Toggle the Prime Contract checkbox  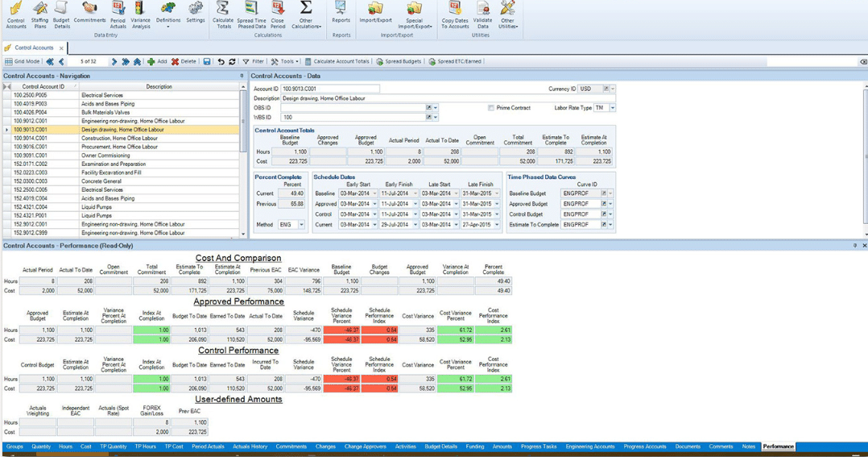[x=491, y=108]
